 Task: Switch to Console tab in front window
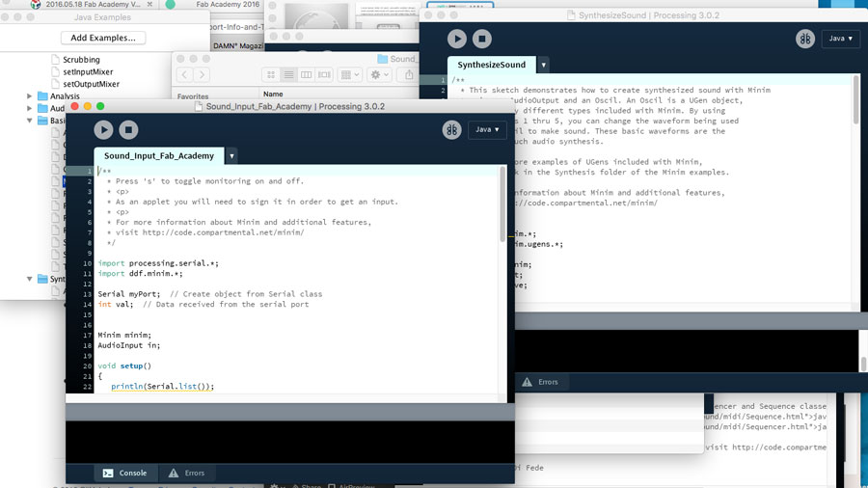[125, 474]
